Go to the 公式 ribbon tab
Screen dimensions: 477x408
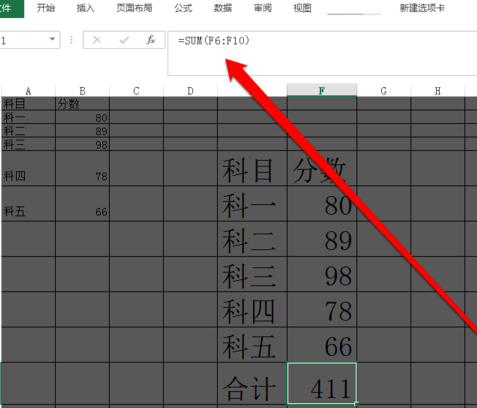pyautogui.click(x=183, y=8)
